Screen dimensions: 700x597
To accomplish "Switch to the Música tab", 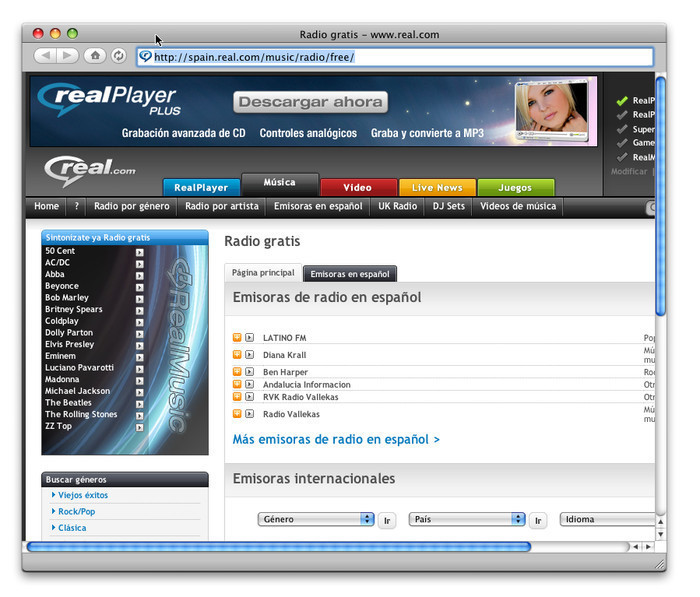I will click(x=279, y=184).
